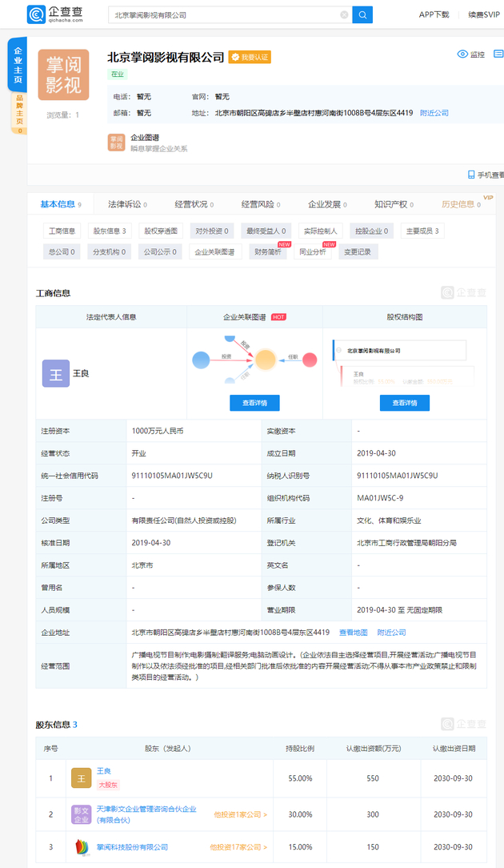Click the 控股企业 0 sub-nav button
Image resolution: width=504 pixels, height=868 pixels.
[x=372, y=231]
